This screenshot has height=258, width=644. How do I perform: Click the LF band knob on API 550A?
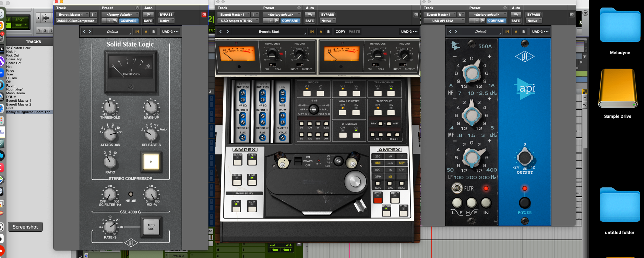pyautogui.click(x=472, y=158)
